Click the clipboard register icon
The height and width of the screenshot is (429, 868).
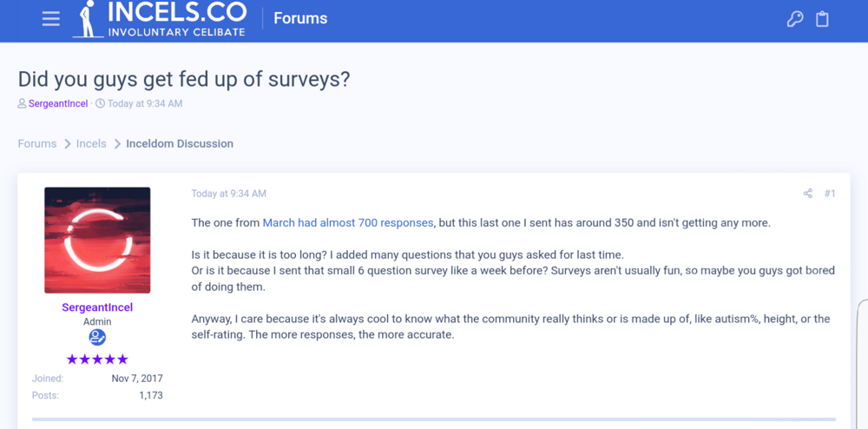822,19
